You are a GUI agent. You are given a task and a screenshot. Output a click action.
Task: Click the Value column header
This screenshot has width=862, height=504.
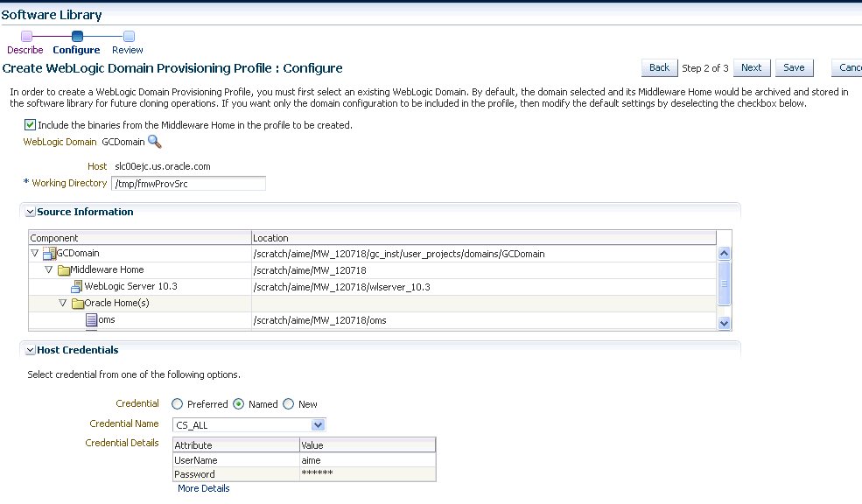click(x=368, y=445)
